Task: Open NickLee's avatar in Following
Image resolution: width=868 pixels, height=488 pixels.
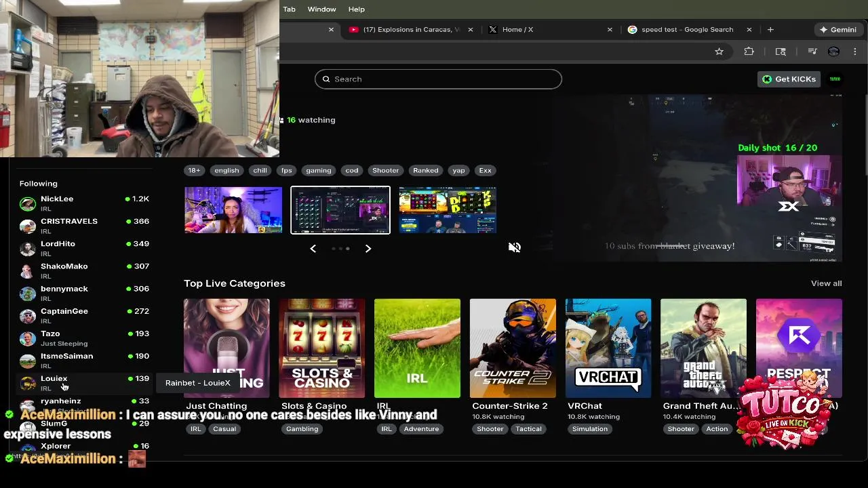Action: click(28, 204)
